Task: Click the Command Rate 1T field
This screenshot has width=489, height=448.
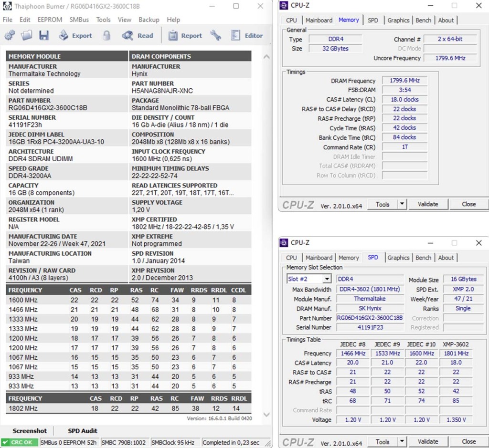Action: 404,147
